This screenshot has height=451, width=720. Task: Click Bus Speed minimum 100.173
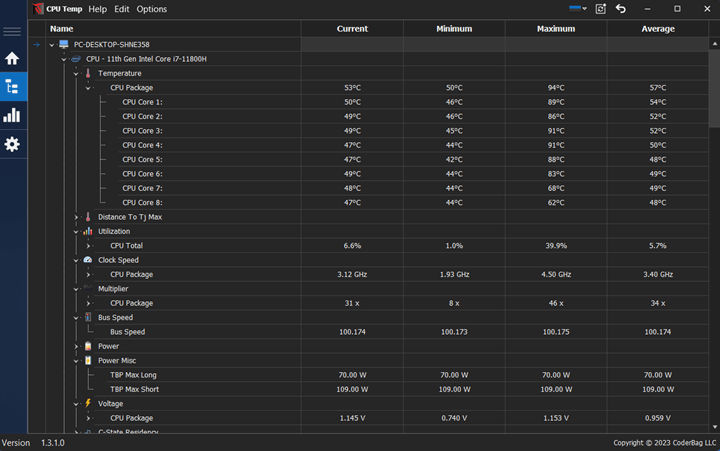454,332
